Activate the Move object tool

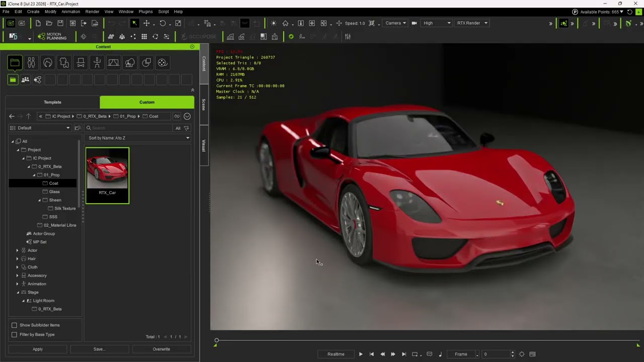click(146, 23)
